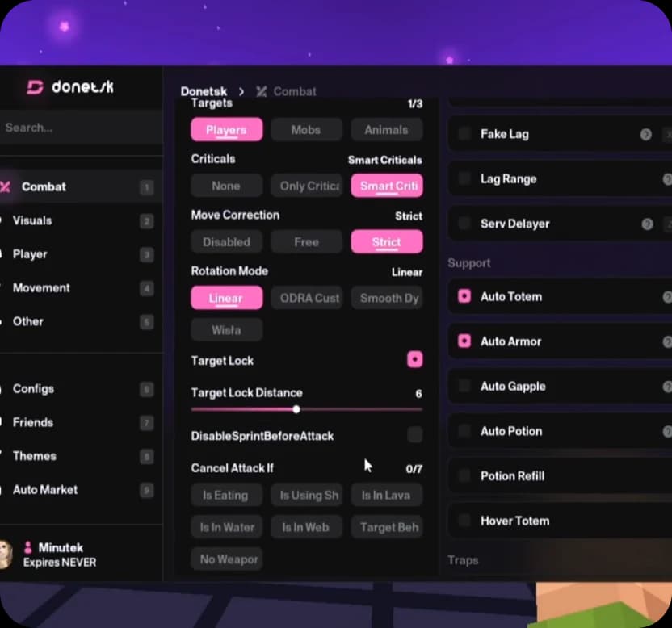Click the Serv Delayer help question icon
Image resolution: width=672 pixels, height=628 pixels.
[x=647, y=224]
